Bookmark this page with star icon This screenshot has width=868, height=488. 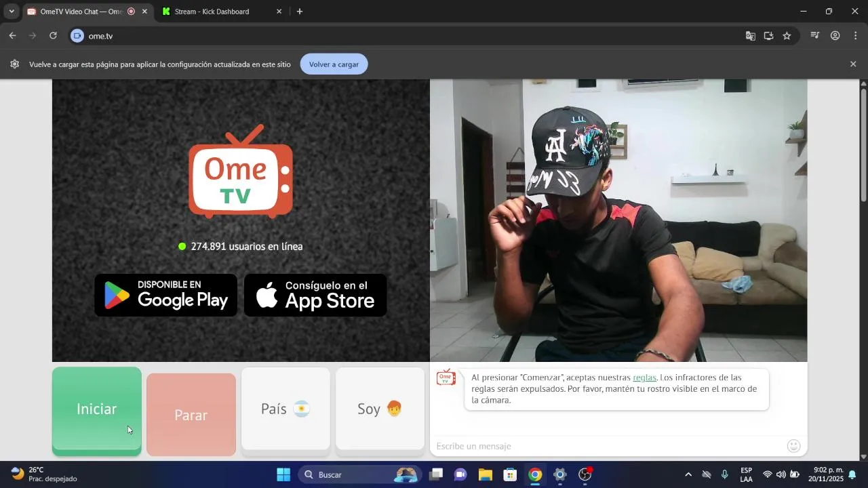(787, 36)
